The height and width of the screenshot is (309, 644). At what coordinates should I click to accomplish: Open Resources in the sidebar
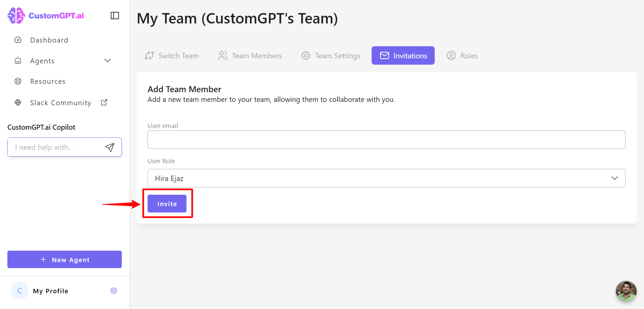pos(48,81)
